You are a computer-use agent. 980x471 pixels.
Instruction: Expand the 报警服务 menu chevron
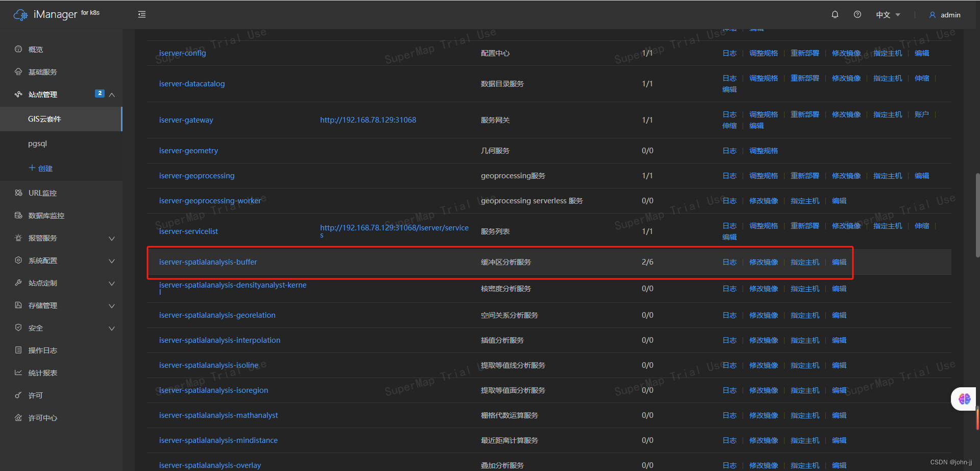tap(112, 239)
